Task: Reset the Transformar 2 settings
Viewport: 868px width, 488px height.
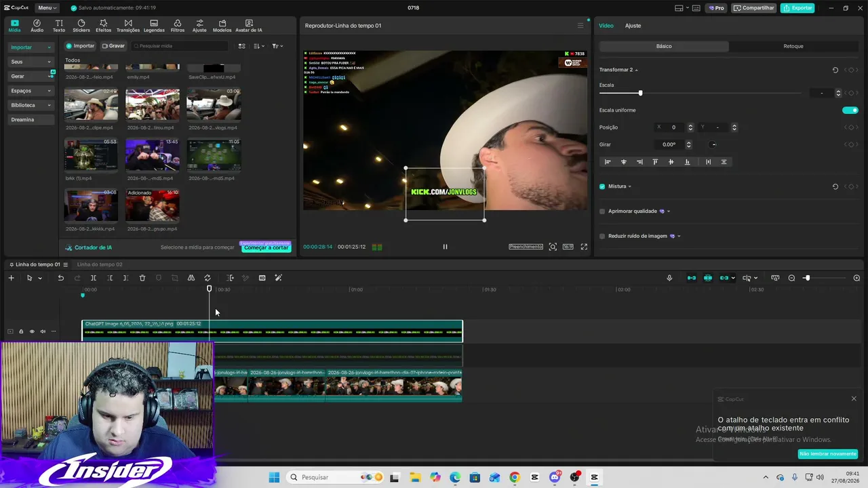Action: point(835,70)
